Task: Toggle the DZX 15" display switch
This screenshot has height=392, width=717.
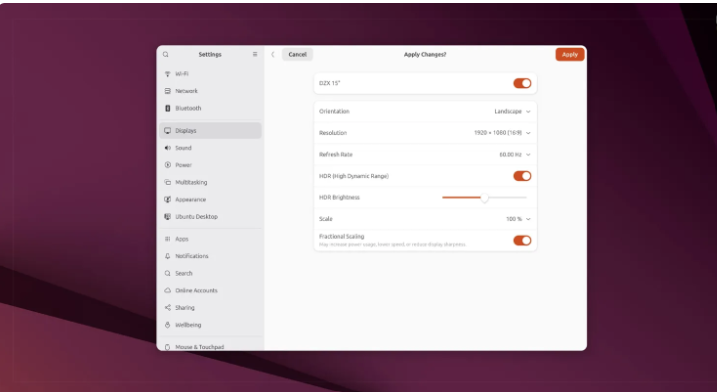Action: tap(522, 83)
